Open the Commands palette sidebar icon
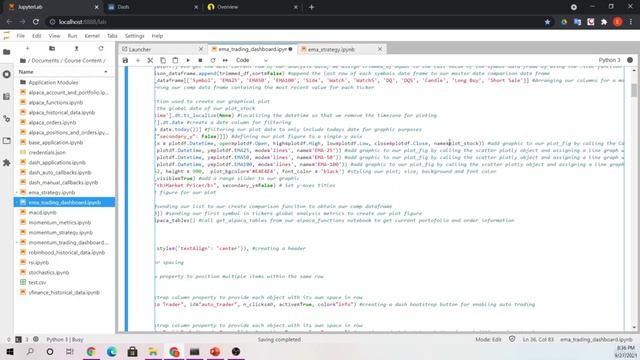Viewport: 640px width, 360px height. (x=7, y=97)
